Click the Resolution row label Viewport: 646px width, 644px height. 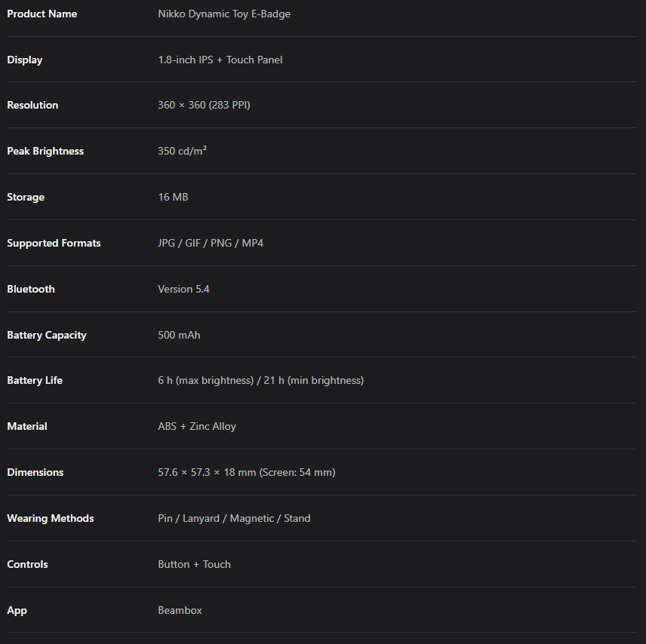coord(32,105)
